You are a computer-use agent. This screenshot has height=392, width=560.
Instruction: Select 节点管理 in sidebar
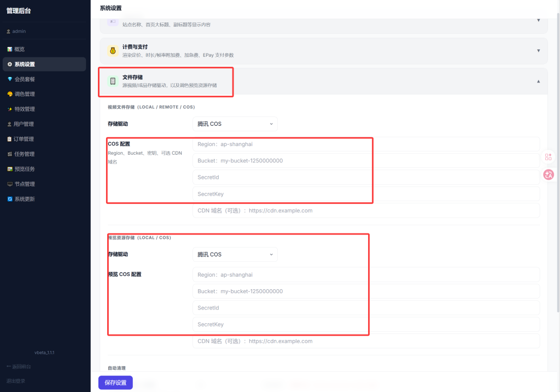(x=25, y=184)
